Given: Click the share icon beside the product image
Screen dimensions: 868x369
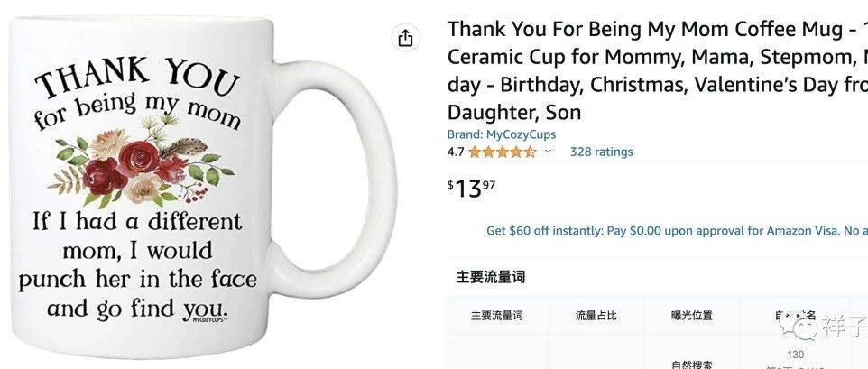Looking at the screenshot, I should [405, 38].
